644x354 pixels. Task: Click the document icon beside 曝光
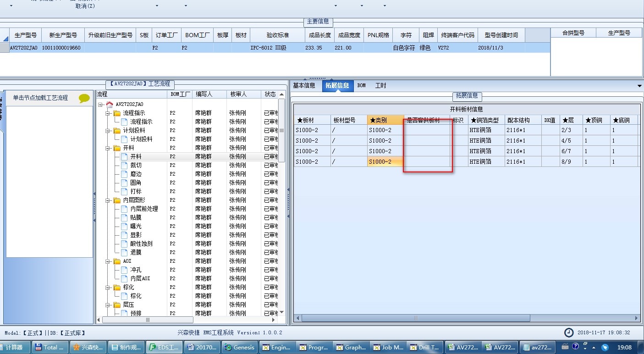124,226
